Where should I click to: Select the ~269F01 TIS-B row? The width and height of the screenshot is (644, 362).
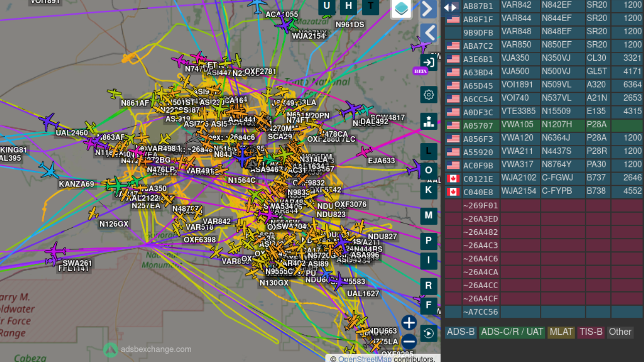pos(543,205)
